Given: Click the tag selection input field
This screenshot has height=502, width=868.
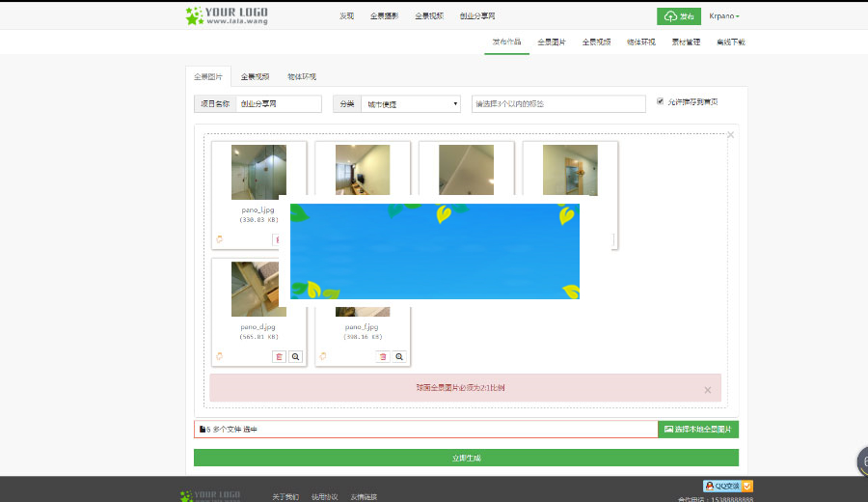Looking at the screenshot, I should point(558,104).
